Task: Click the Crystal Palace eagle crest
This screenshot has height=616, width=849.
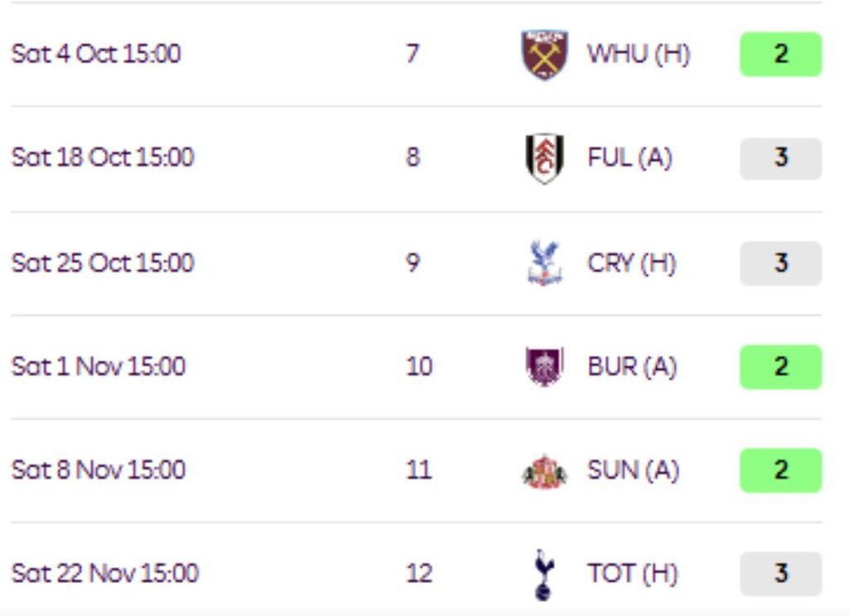Action: pos(544,264)
